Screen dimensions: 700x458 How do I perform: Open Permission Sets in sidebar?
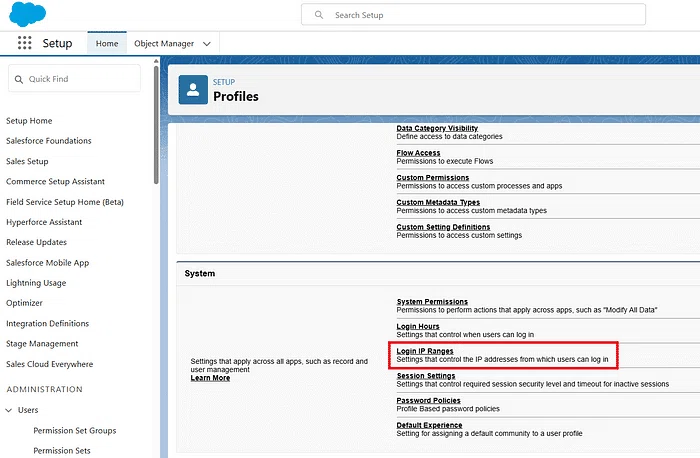coord(62,450)
